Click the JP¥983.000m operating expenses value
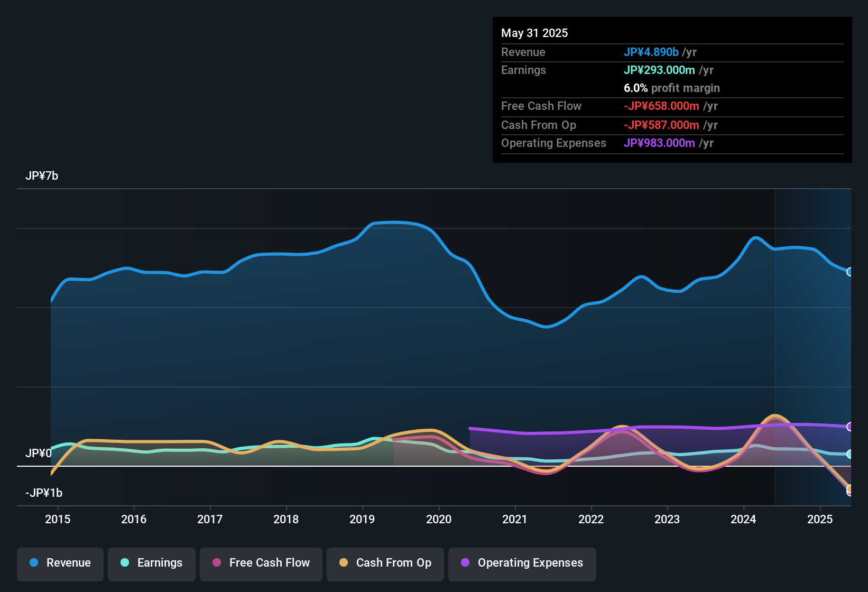 (x=659, y=143)
